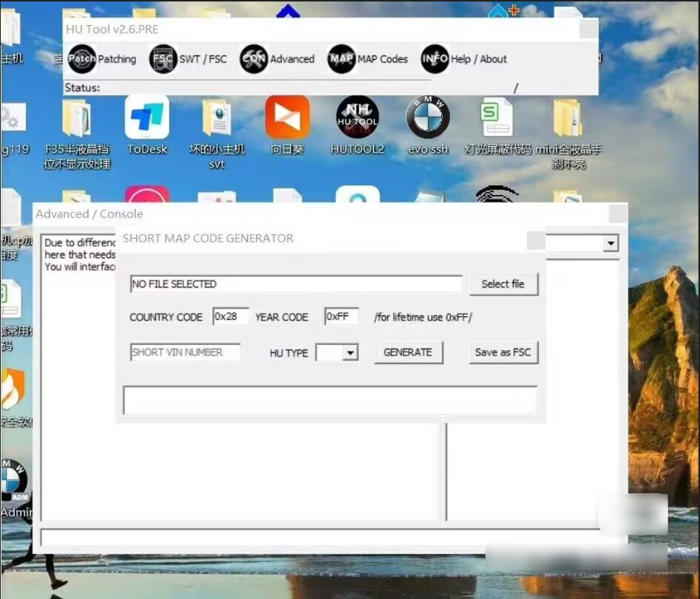
Task: Select the evo ssh BMW icon
Action: coord(428,118)
